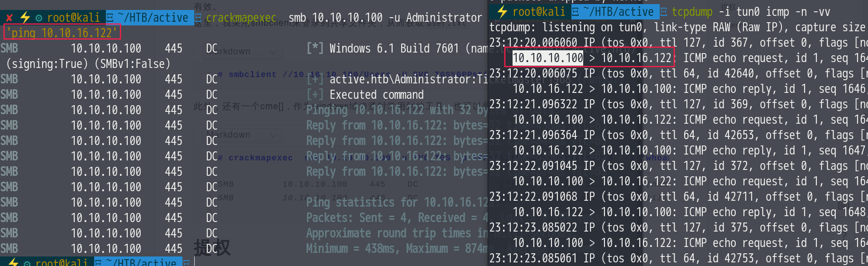
Task: Click the gear icon in bottom-left prompt
Action: [x=27, y=263]
